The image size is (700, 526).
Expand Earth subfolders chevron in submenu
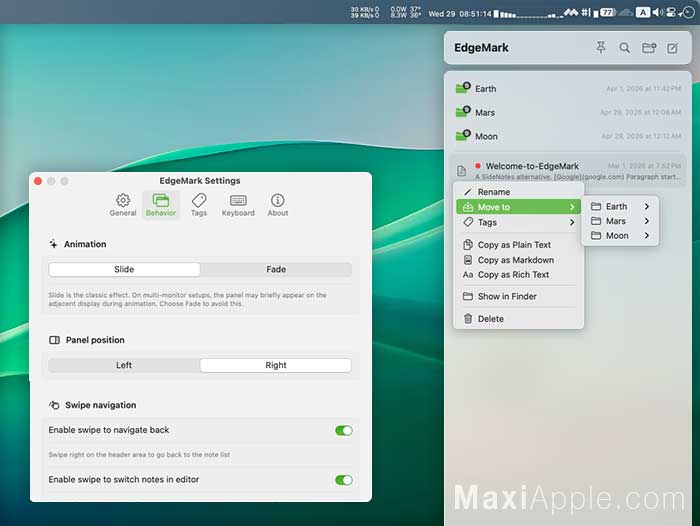point(646,206)
